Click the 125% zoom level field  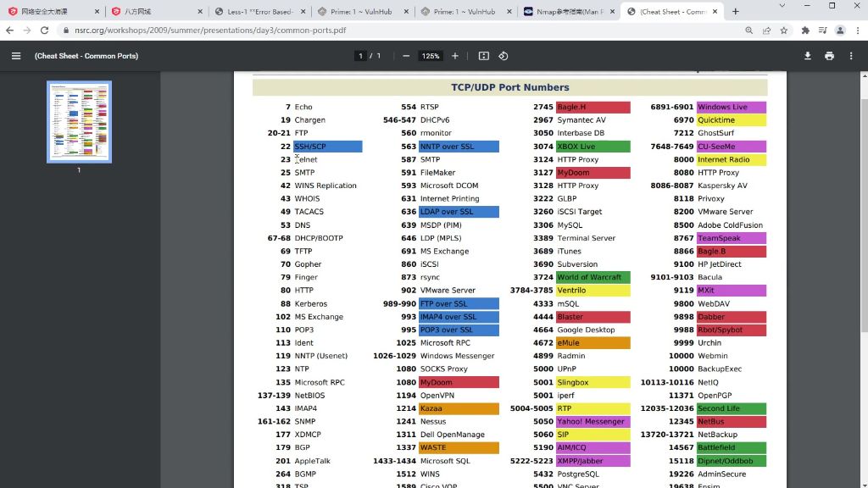431,56
